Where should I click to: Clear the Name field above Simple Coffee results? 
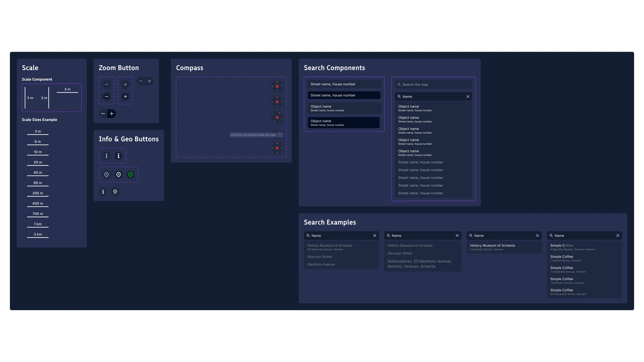pyautogui.click(x=618, y=235)
